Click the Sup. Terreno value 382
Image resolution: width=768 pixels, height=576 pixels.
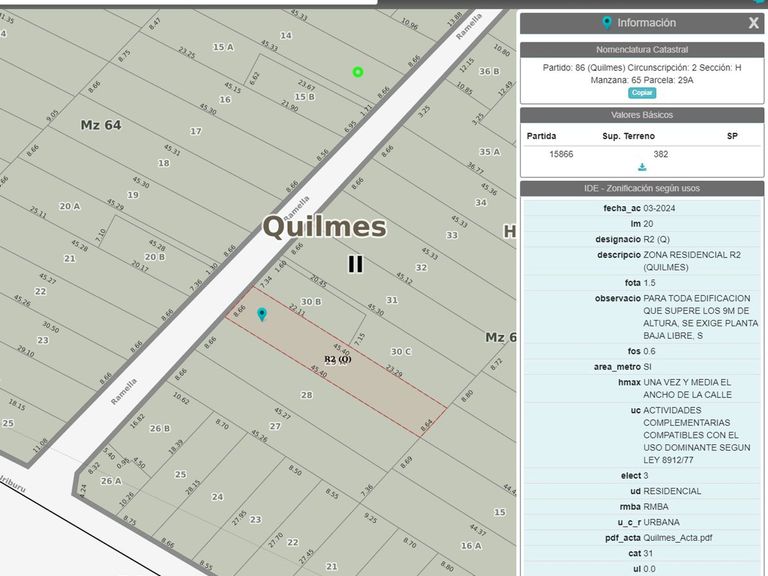(660, 154)
